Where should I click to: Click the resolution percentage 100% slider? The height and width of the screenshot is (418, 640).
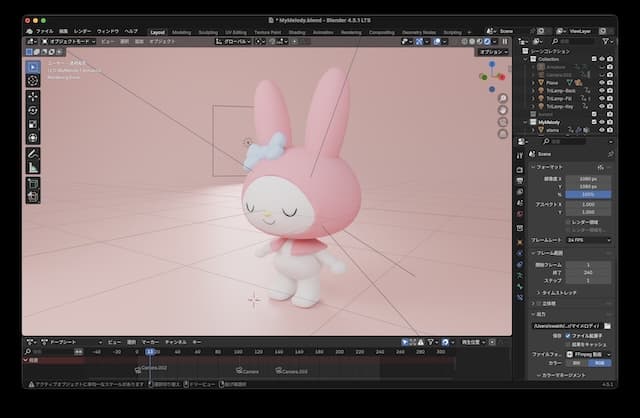(x=590, y=193)
